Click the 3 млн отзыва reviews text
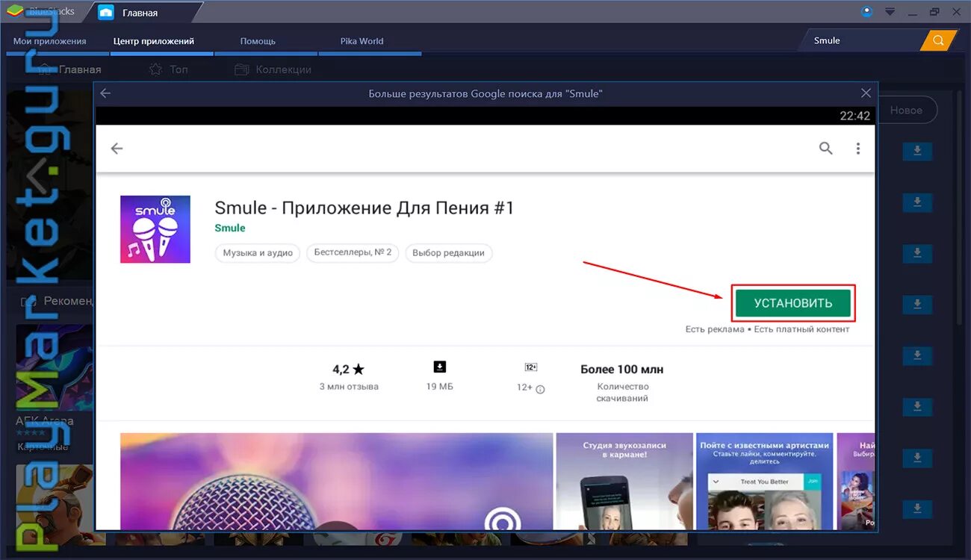 tap(349, 387)
